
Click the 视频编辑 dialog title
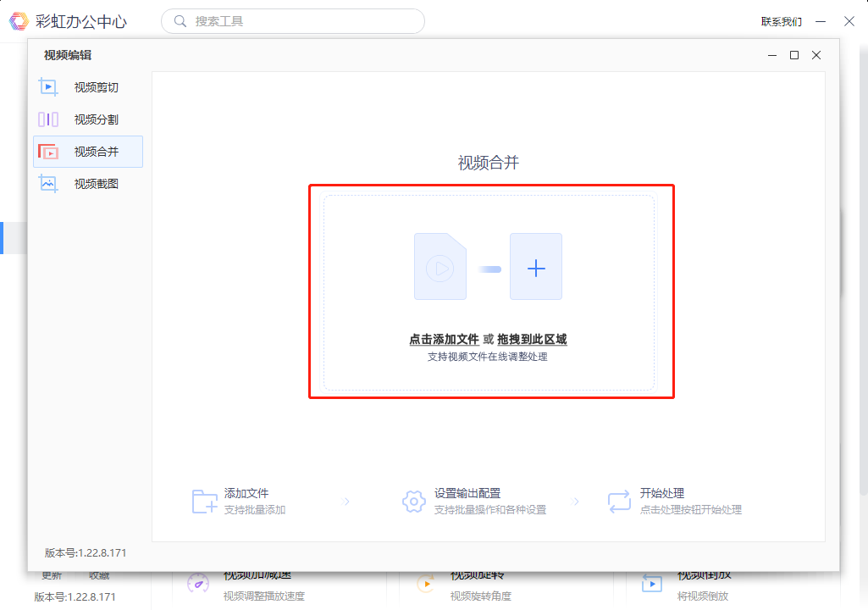point(68,55)
